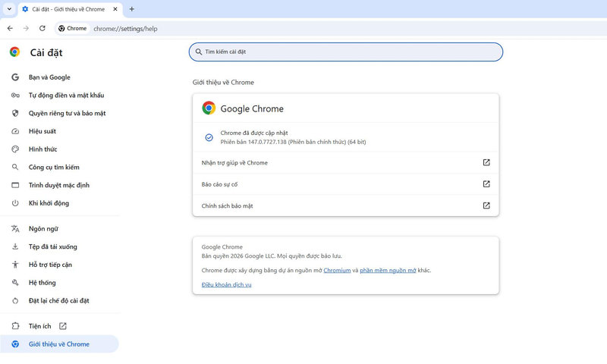Select Giới thiệu về Chrome sidebar item
Image resolution: width=607 pixels, height=364 pixels.
(x=59, y=344)
